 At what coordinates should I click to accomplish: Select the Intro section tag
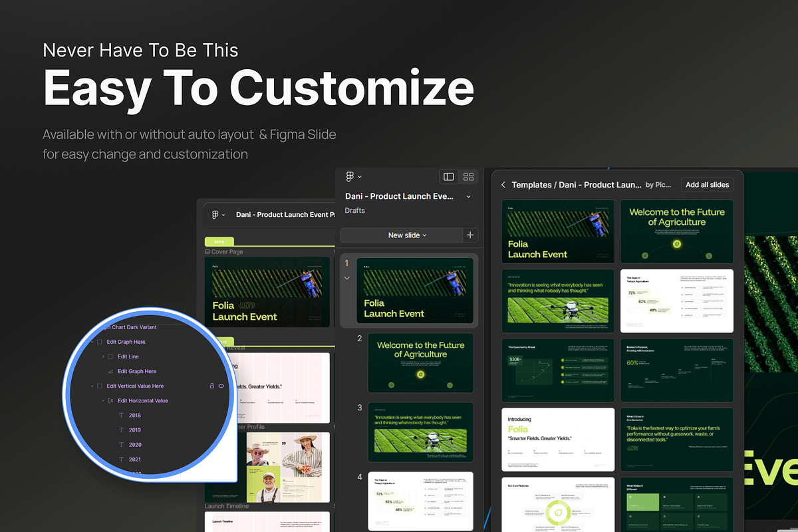point(219,241)
